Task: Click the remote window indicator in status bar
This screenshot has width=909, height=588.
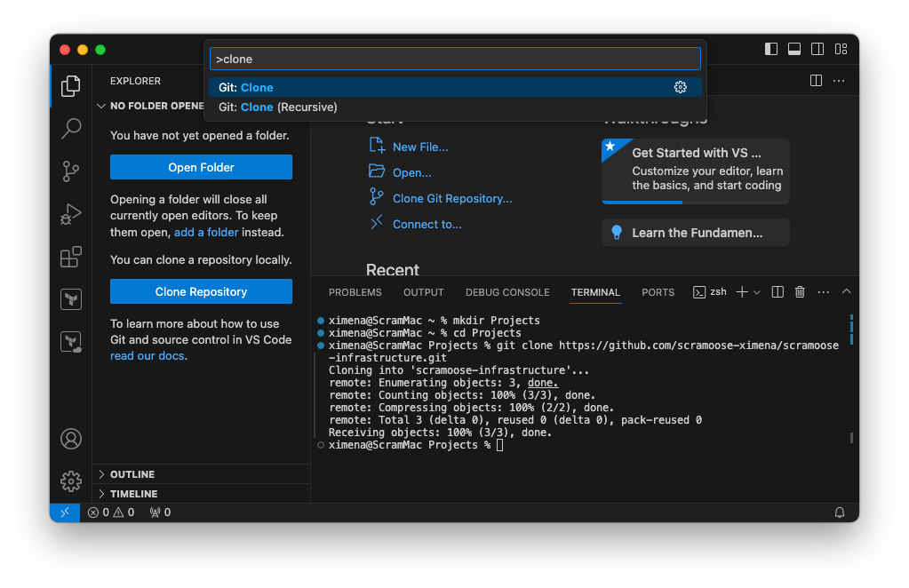Action: pos(65,513)
